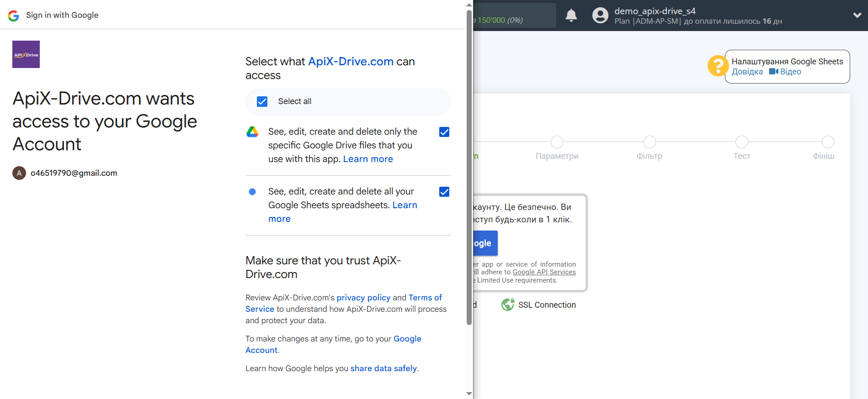Open the Відео tutorial link
This screenshot has height=399, width=868.
(x=790, y=72)
